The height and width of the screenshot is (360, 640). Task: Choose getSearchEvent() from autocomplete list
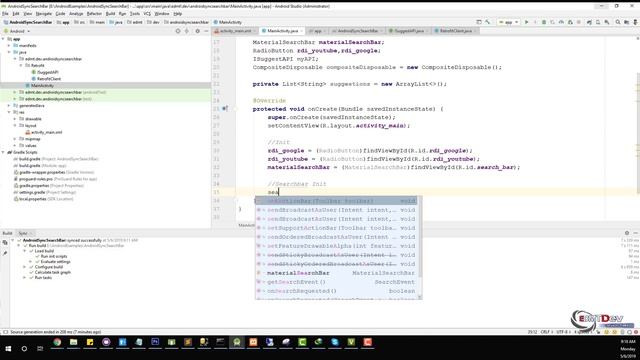point(337,282)
